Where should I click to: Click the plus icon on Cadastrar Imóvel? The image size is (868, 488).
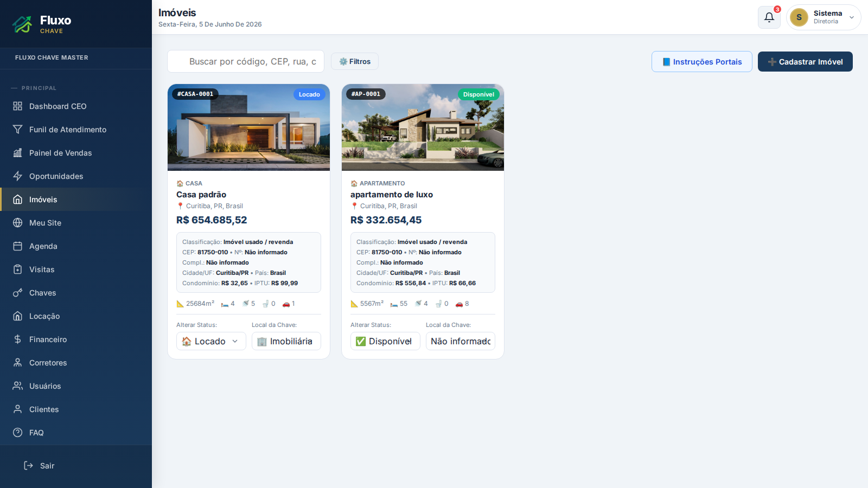click(x=772, y=62)
